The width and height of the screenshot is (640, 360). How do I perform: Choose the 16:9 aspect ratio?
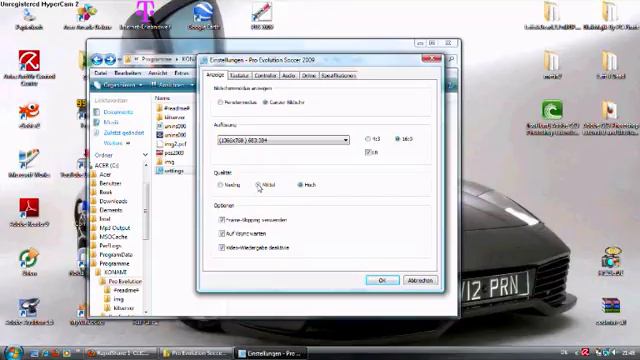[x=397, y=139]
